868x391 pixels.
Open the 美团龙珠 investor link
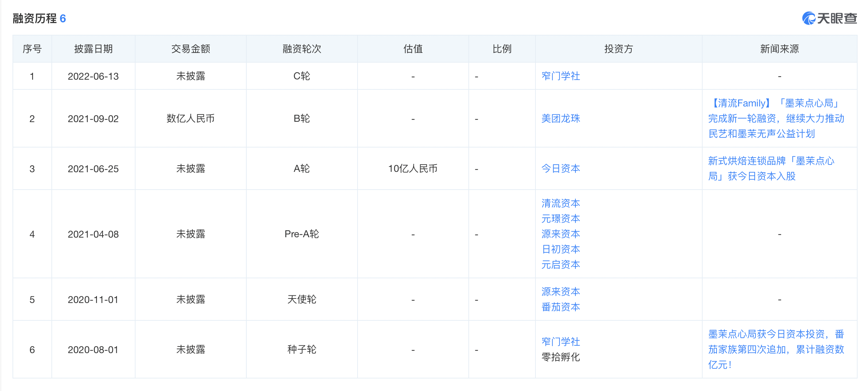(560, 119)
